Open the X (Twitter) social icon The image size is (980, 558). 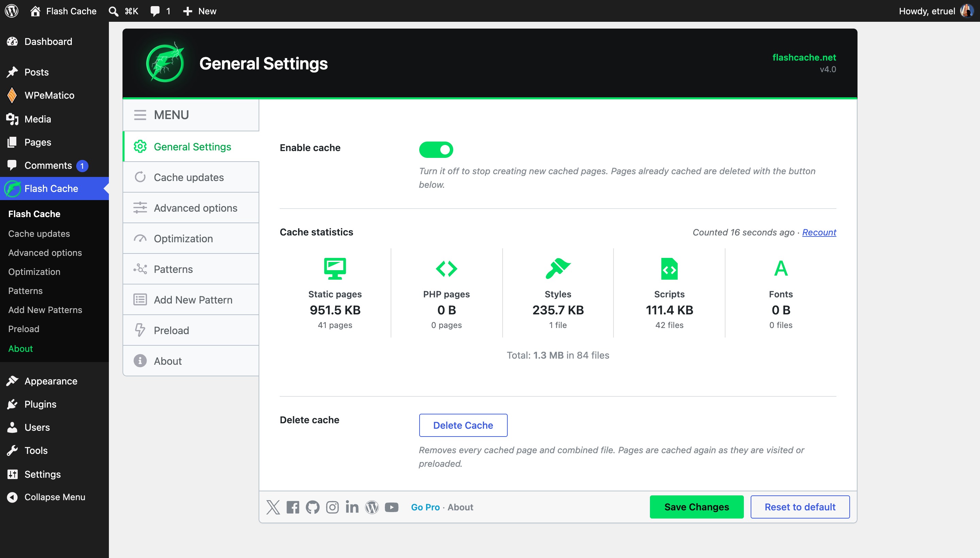click(273, 507)
